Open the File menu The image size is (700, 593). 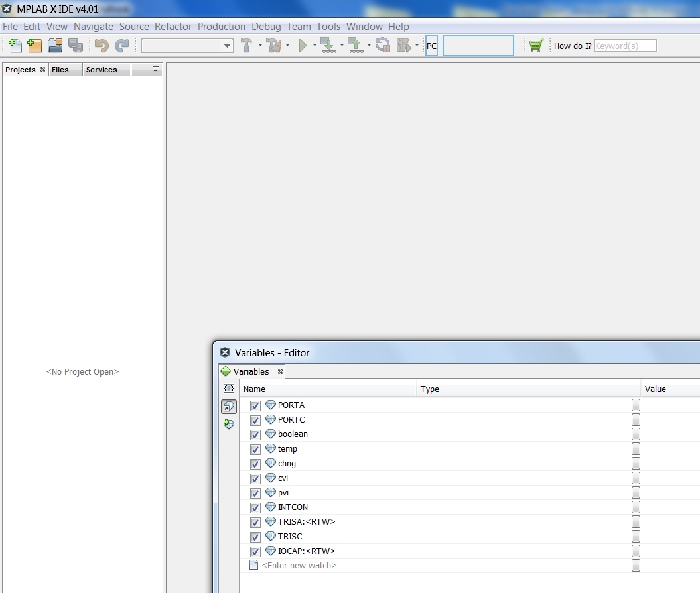click(10, 27)
